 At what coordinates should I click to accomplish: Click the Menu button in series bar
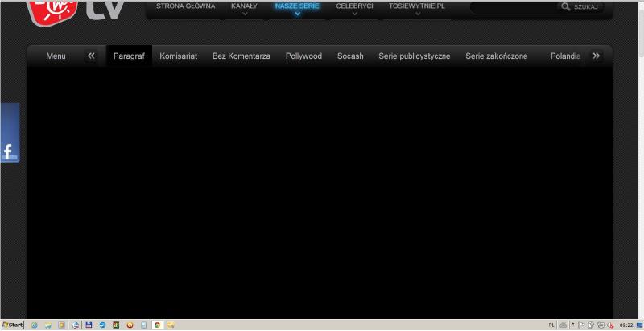56,56
